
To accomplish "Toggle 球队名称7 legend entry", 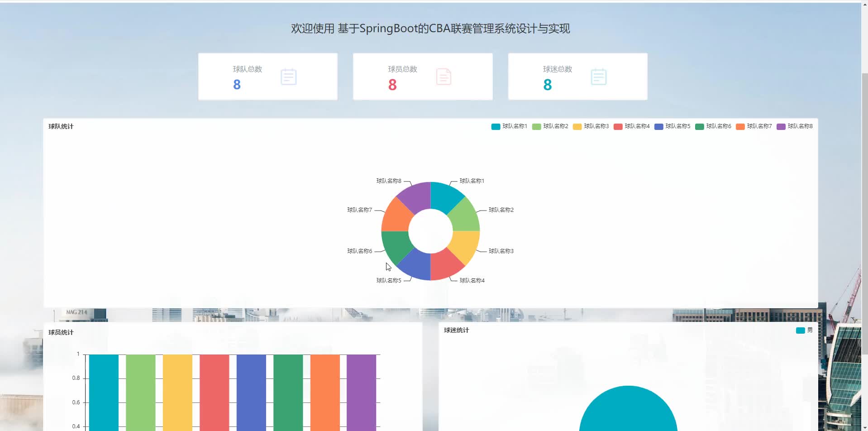I will [754, 126].
